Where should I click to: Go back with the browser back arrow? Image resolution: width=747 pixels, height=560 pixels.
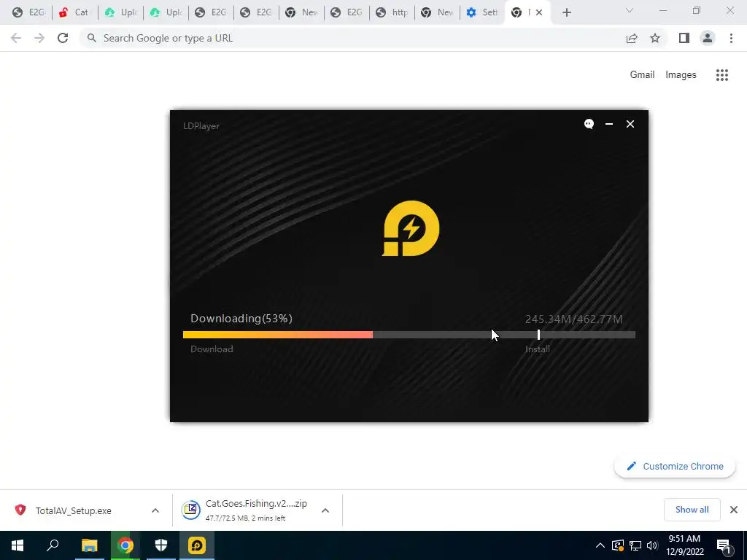tap(16, 38)
